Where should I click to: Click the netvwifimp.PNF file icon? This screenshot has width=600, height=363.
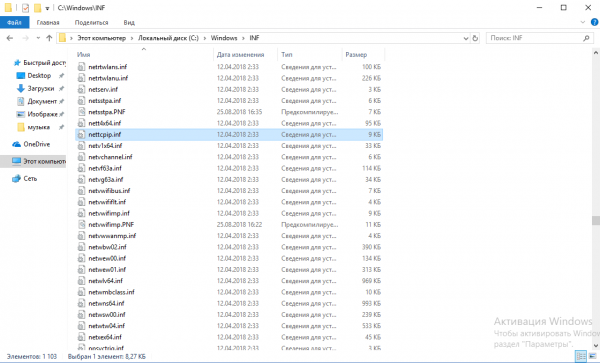pyautogui.click(x=81, y=225)
